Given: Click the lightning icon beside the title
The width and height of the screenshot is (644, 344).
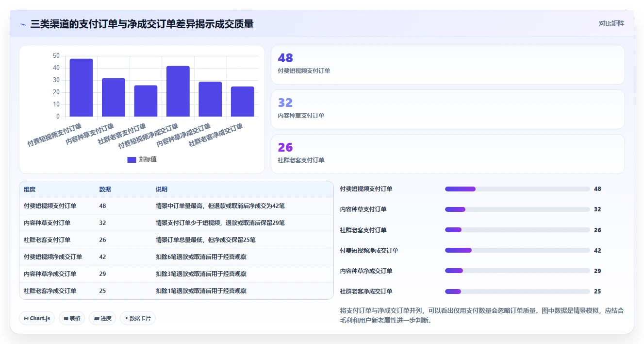Looking at the screenshot, I should 23,24.
